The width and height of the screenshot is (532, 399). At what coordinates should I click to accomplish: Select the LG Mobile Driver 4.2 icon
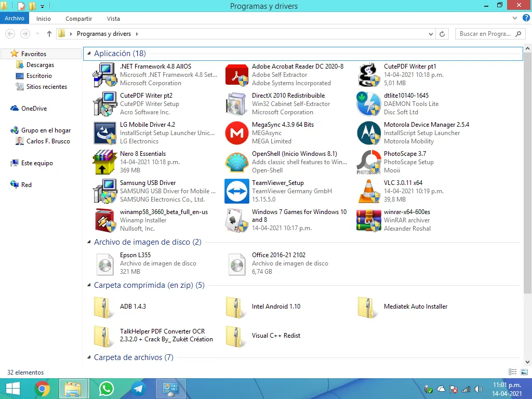[104, 133]
